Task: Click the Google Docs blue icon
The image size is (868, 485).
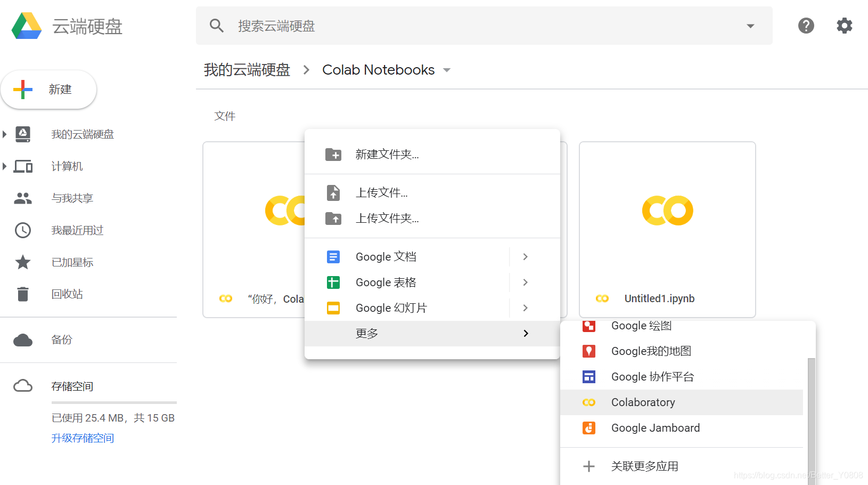Action: [x=333, y=257]
